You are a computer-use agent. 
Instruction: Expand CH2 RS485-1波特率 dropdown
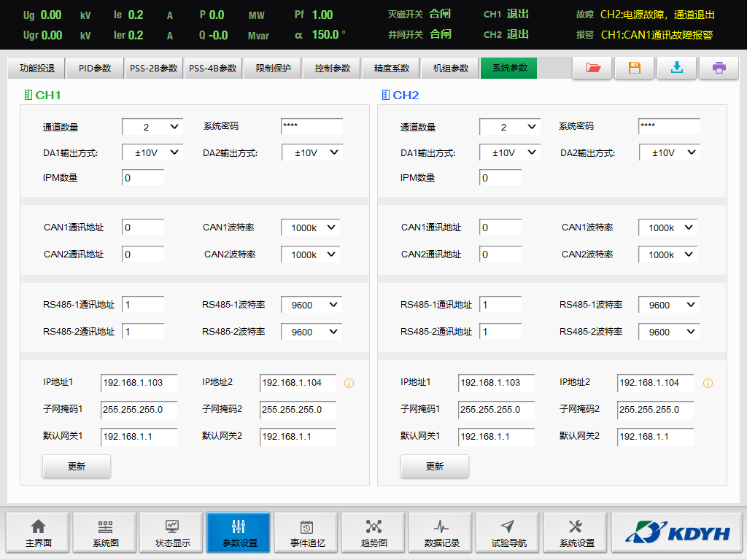click(x=669, y=305)
